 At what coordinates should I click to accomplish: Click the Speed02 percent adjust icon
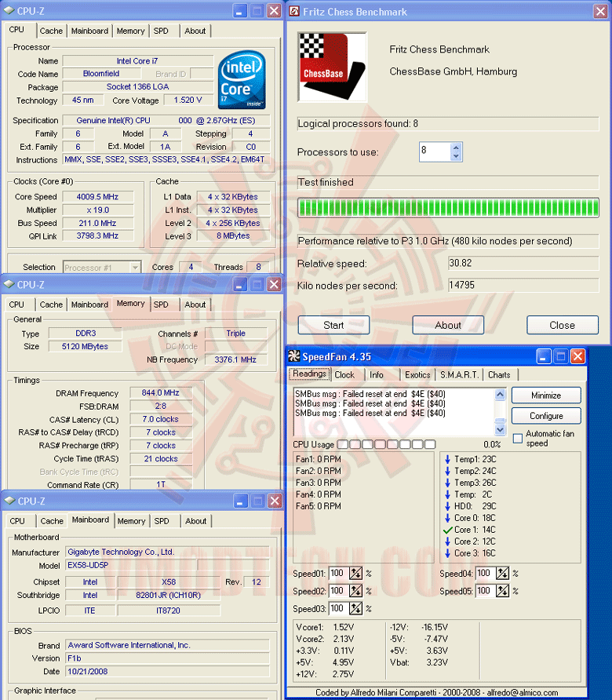pyautogui.click(x=355, y=591)
